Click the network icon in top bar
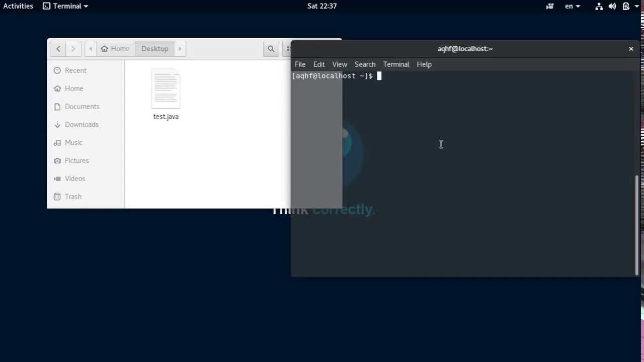Image resolution: width=644 pixels, height=362 pixels. [x=599, y=6]
